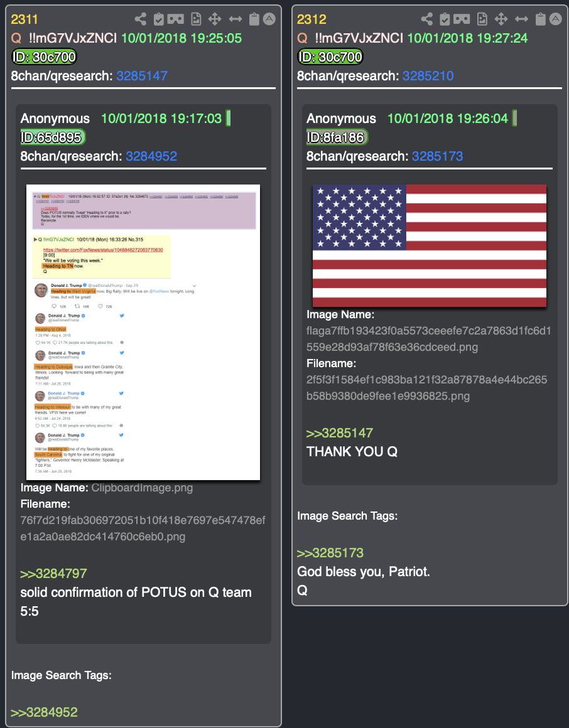
Task: Open post link 3285210
Action: point(428,76)
